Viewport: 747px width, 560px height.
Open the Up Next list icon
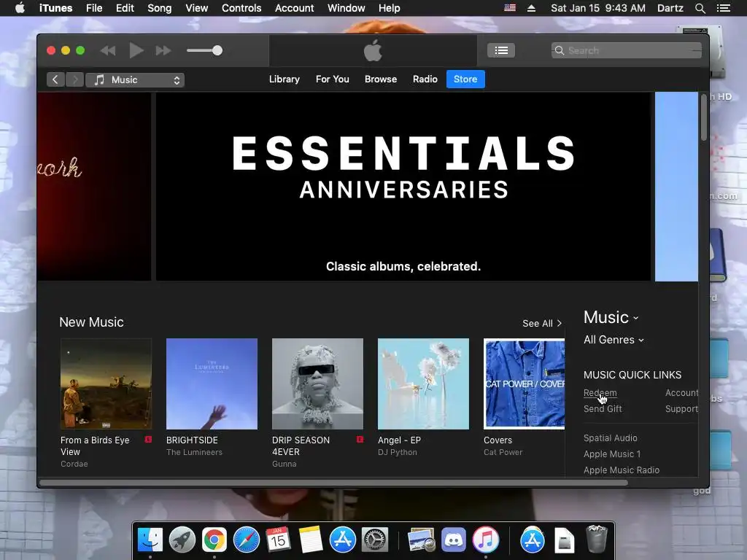pos(500,50)
